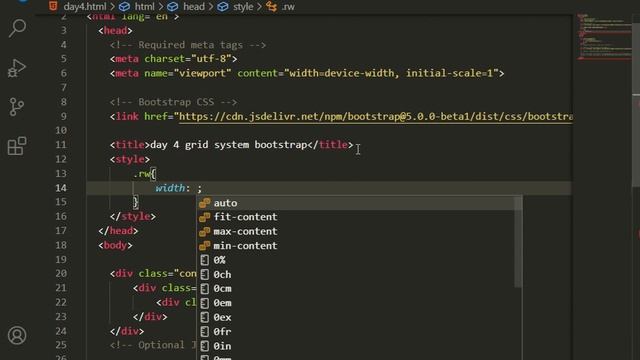Screen dimensions: 640x360
Task: Click the value icon beside auto
Action: tap(204, 203)
